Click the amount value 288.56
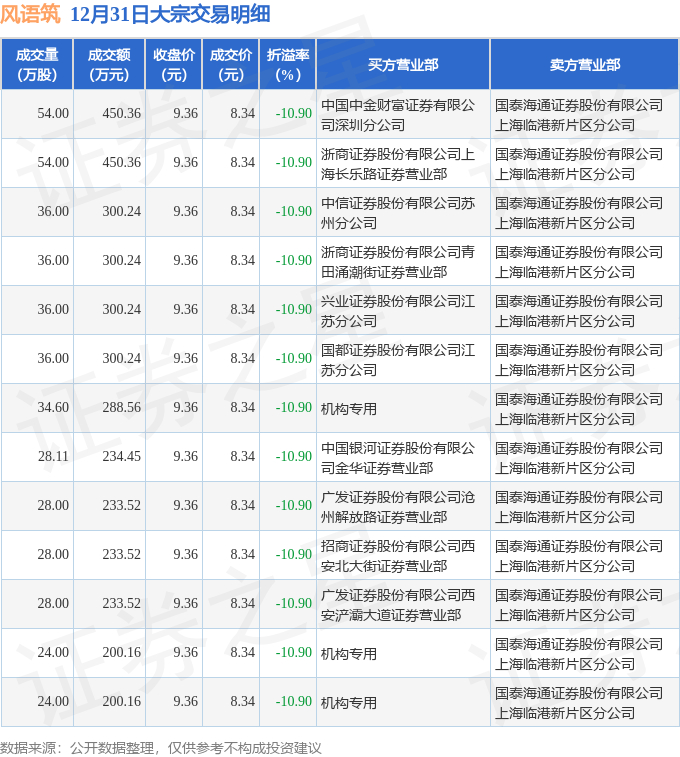This screenshot has height=757, width=680. (122, 407)
